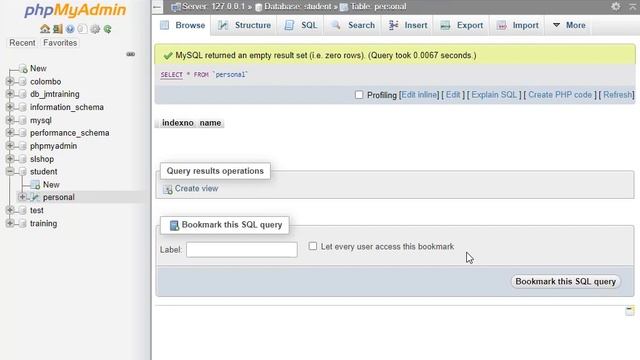This screenshot has height=360, width=640.
Task: Reload the navigation panel green icon
Action: pos(107,29)
